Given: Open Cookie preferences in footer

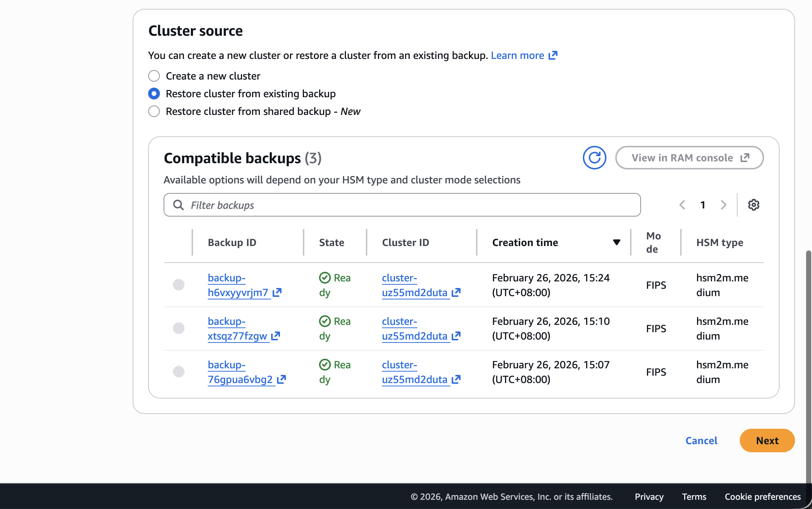Looking at the screenshot, I should coord(762,496).
